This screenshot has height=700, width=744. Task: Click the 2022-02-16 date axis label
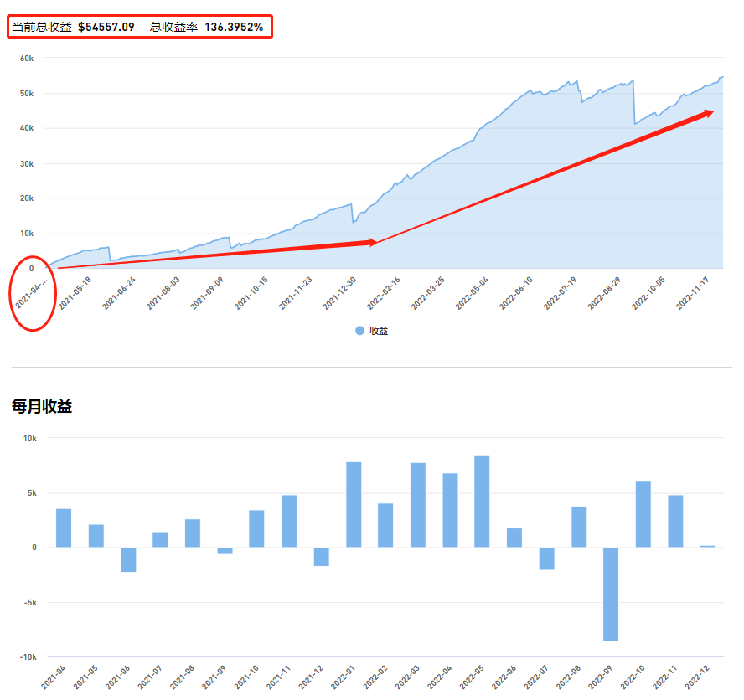384,293
